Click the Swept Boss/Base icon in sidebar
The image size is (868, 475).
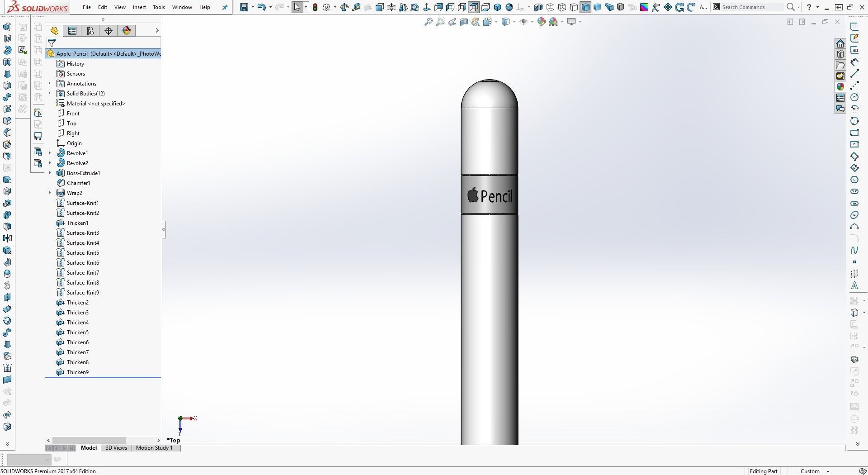click(7, 97)
